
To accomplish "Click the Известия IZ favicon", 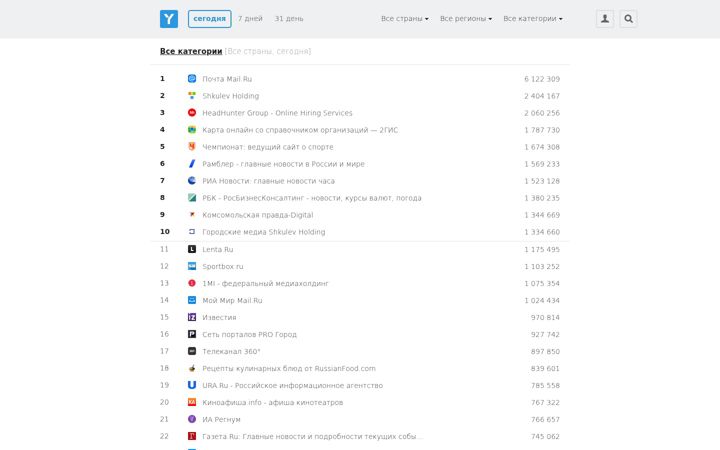I will pos(192,317).
